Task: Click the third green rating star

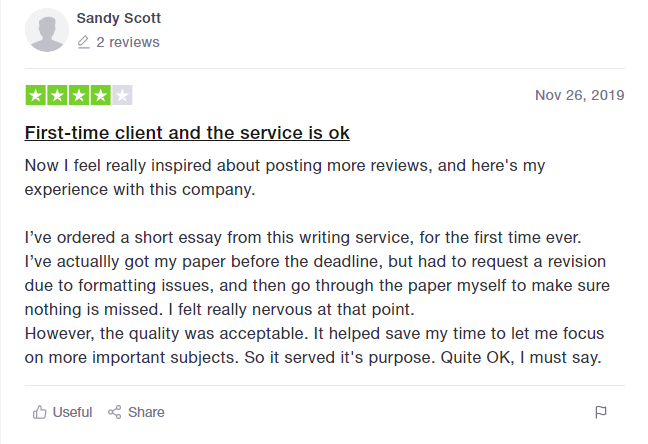Action: point(79,95)
